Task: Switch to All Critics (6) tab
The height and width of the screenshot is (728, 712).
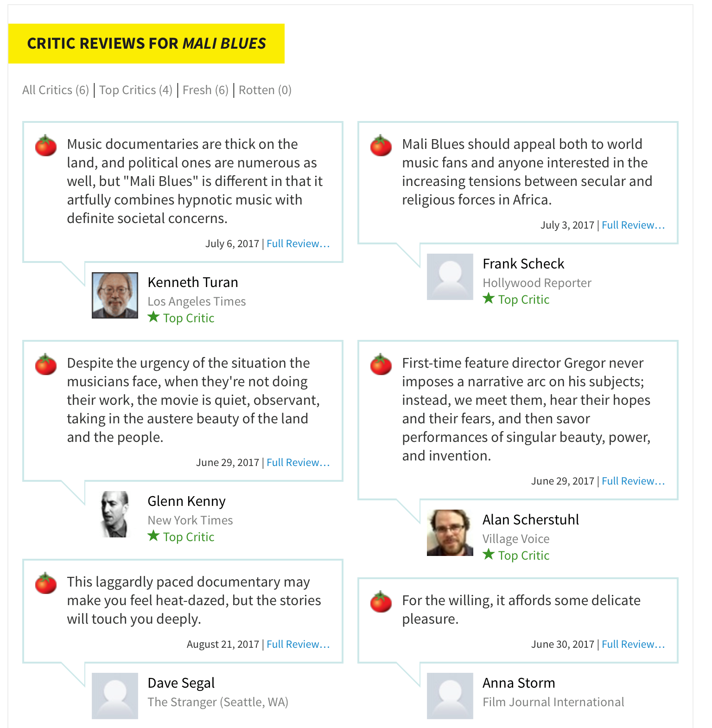Action: click(x=56, y=90)
